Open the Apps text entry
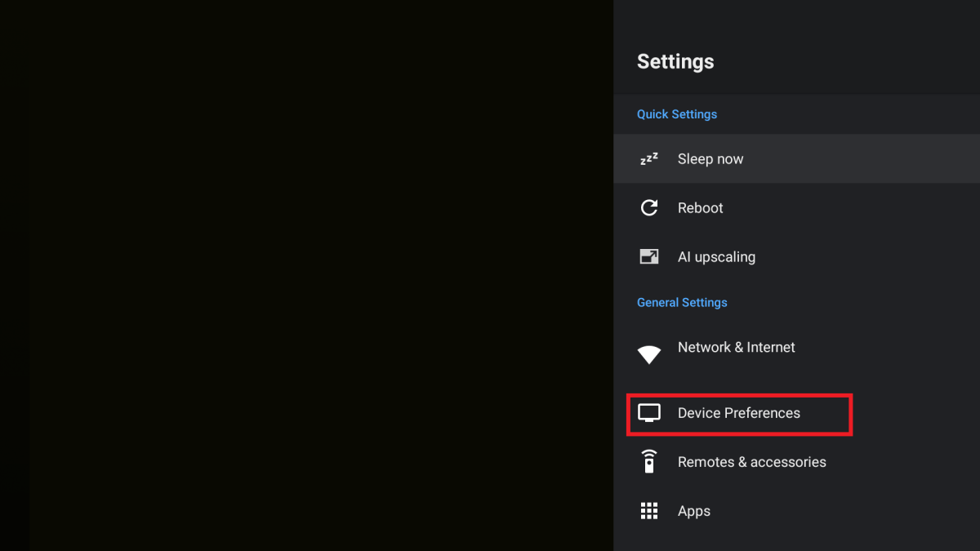Viewport: 980px width, 551px height. tap(694, 511)
